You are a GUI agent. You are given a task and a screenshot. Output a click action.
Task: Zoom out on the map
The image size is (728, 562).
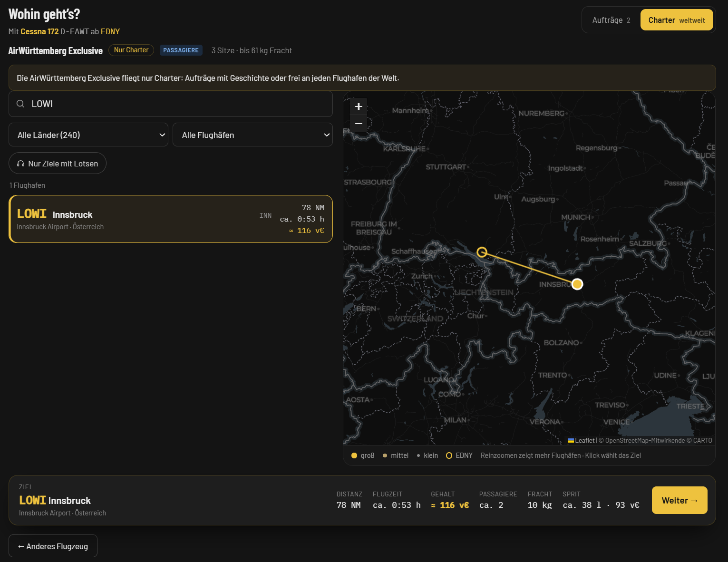point(359,124)
